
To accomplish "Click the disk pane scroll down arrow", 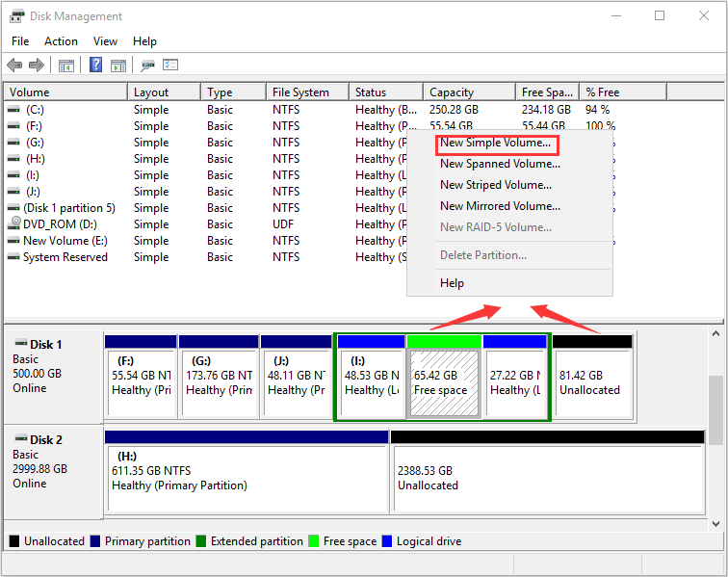I will click(x=715, y=524).
